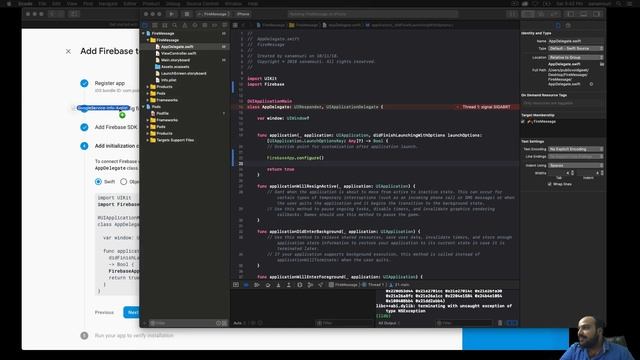Collapse the Pods project root
The image size is (640, 360).
(x=143, y=107)
